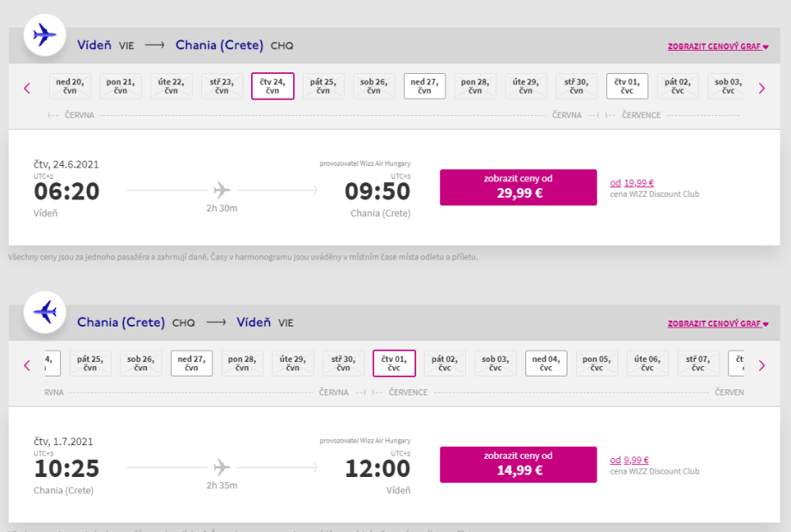791x532 pixels.
Task: Open WIZZ Discount Club price 9,99 €
Action: click(x=635, y=460)
